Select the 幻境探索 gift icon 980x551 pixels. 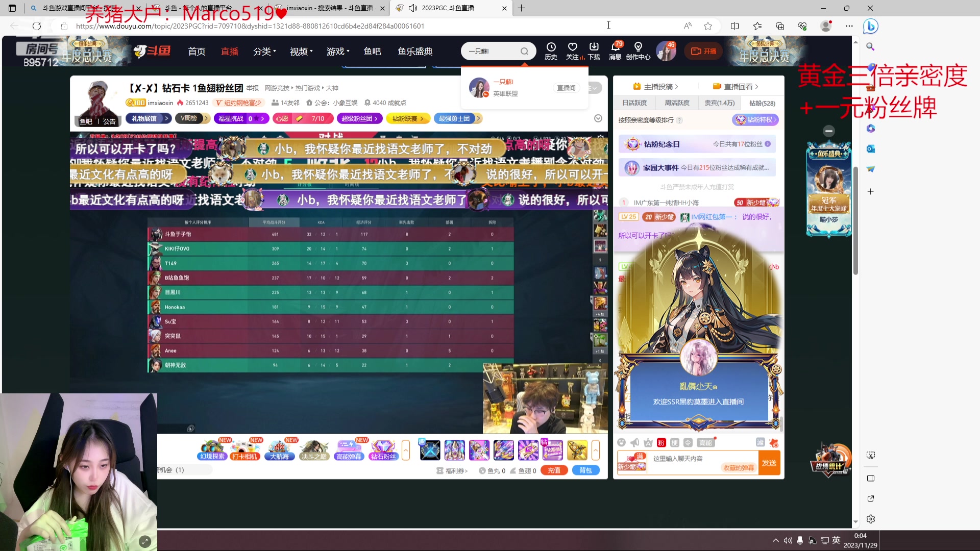211,450
